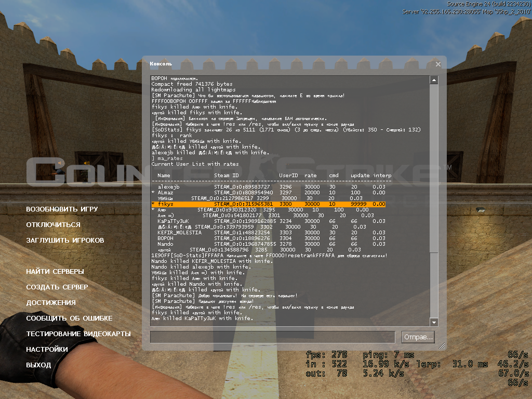This screenshot has width=532, height=399.
Task: Click the [SoDStats] fikys ranking line
Action: click(286, 129)
